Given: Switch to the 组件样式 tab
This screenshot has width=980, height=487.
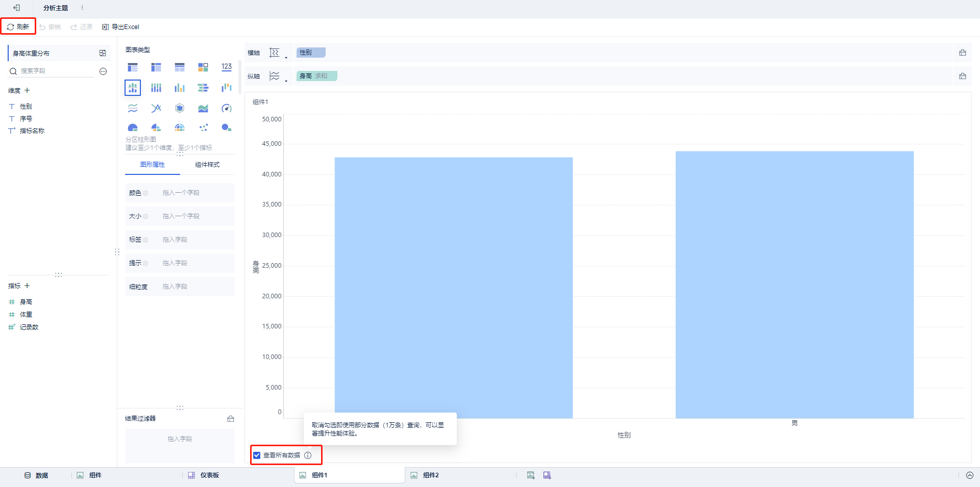Looking at the screenshot, I should pyautogui.click(x=207, y=165).
